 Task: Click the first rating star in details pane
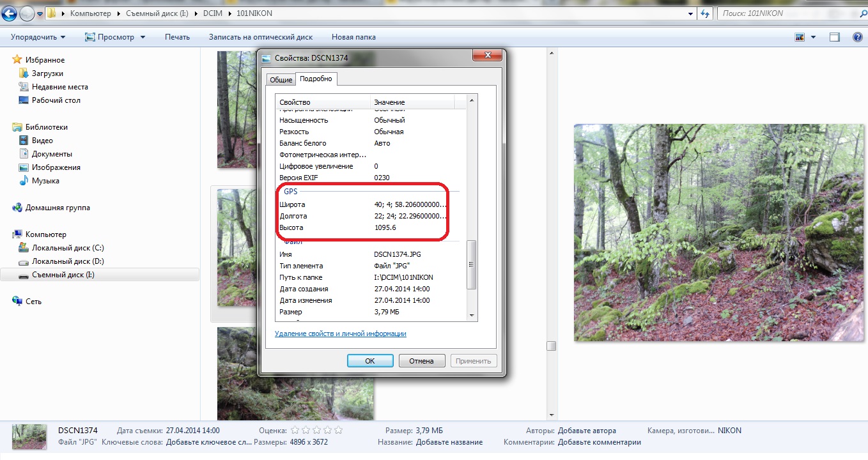point(295,431)
